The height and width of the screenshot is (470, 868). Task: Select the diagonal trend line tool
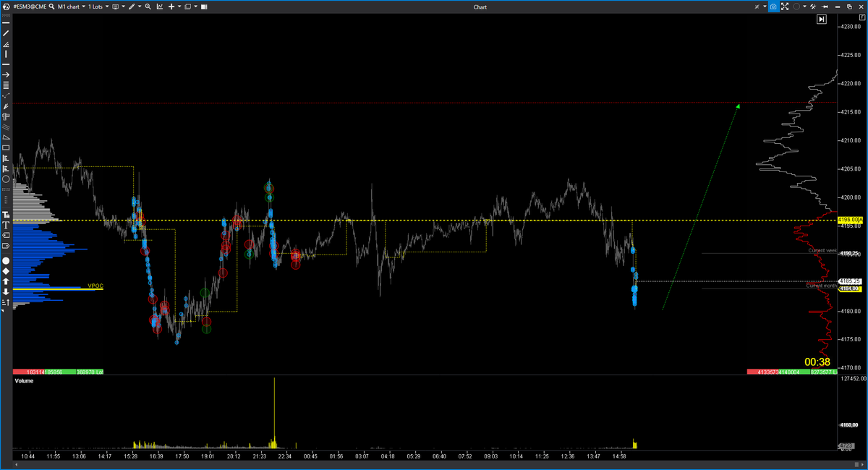pyautogui.click(x=6, y=33)
